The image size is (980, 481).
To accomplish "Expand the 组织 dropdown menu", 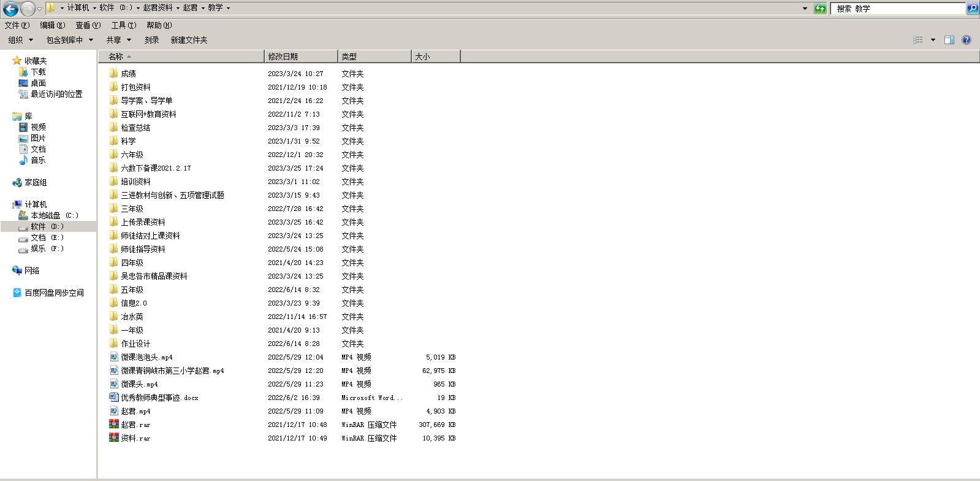I will [21, 40].
